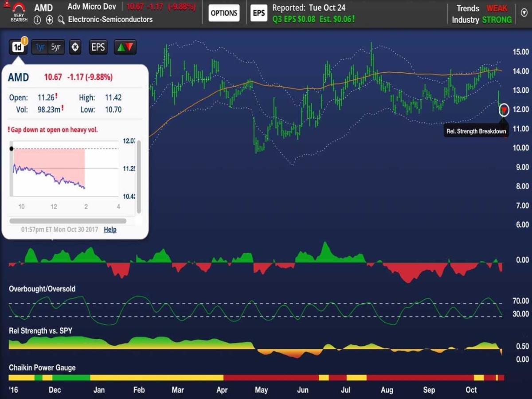The width and height of the screenshot is (532, 399).
Task: Click the Chaikin Power Gauge color bar
Action: coord(256,378)
